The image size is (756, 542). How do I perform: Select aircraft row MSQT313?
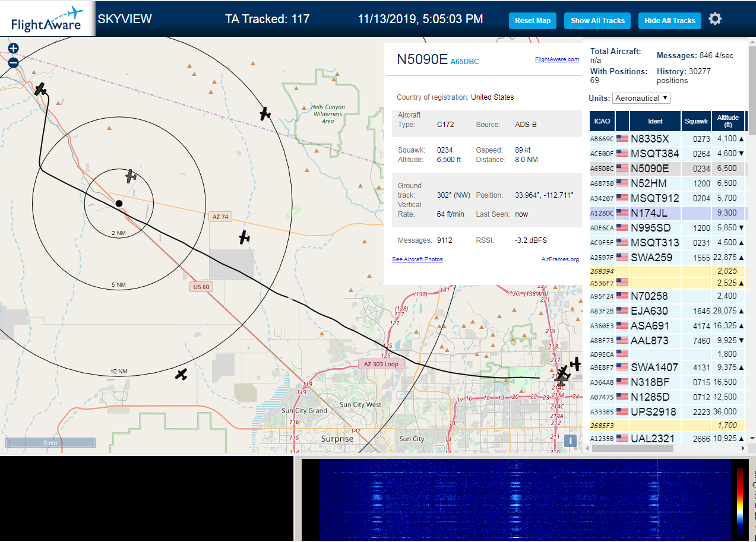(668, 243)
